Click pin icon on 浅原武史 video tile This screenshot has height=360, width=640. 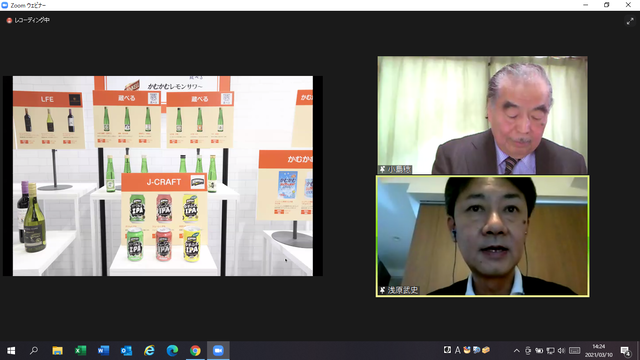382,290
